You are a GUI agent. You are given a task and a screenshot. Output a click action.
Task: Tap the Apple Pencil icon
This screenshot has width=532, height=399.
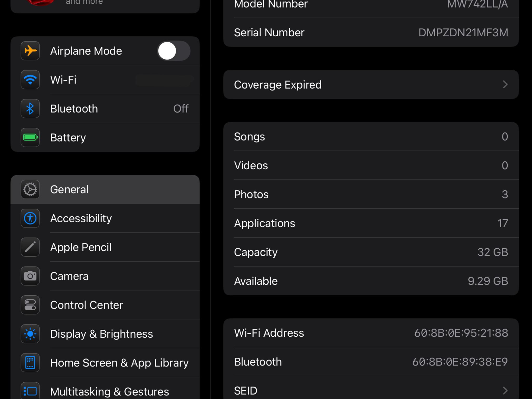coord(30,247)
